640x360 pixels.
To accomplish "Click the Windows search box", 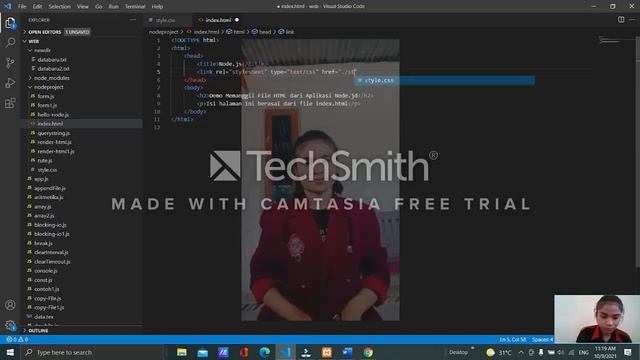I will pyautogui.click(x=93, y=352).
